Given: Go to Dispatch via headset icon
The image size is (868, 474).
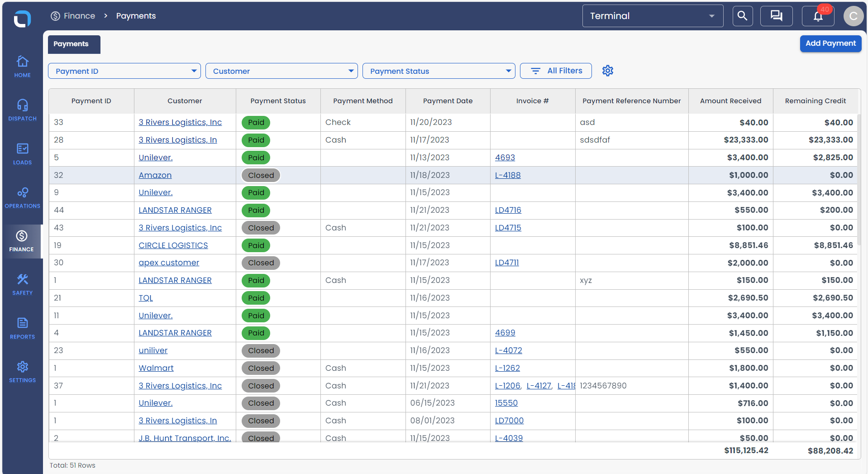Looking at the screenshot, I should pyautogui.click(x=22, y=110).
